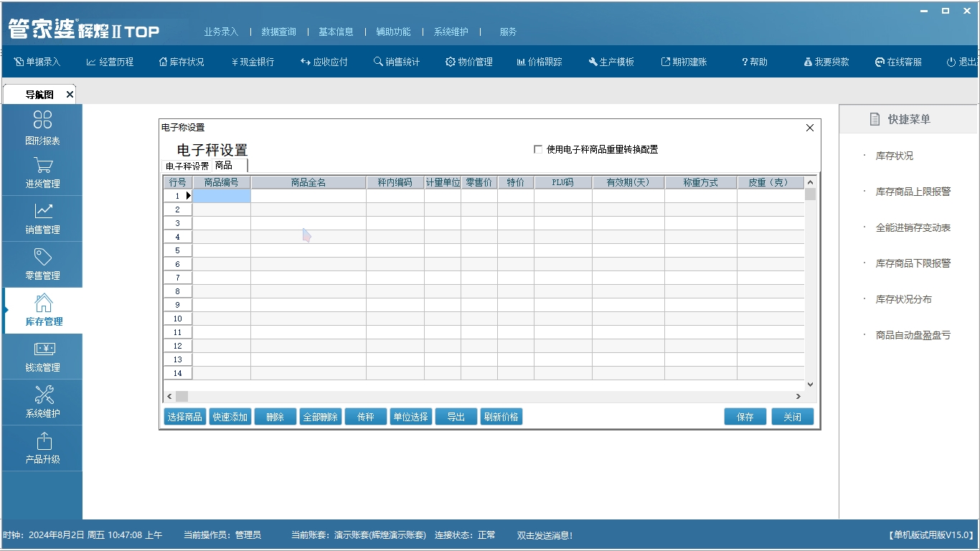Open 在线客服 online support

click(898, 62)
